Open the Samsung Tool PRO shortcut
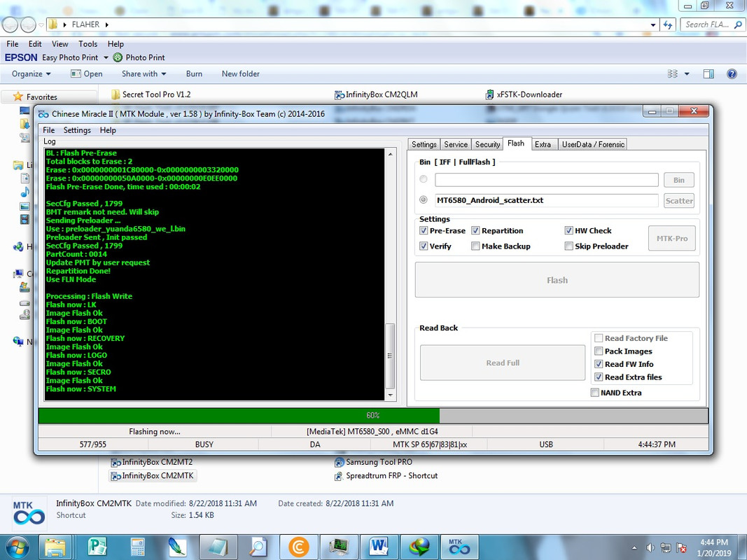This screenshot has width=747, height=560. [374, 462]
